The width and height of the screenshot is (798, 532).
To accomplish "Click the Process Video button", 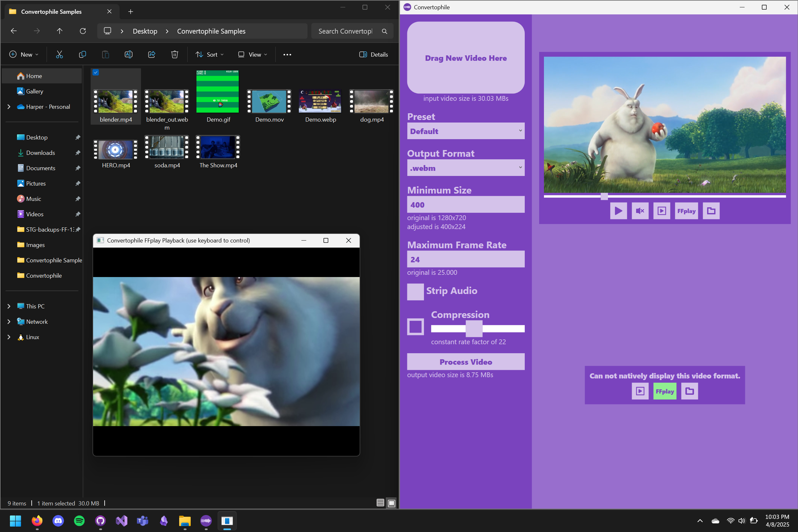I will click(466, 362).
